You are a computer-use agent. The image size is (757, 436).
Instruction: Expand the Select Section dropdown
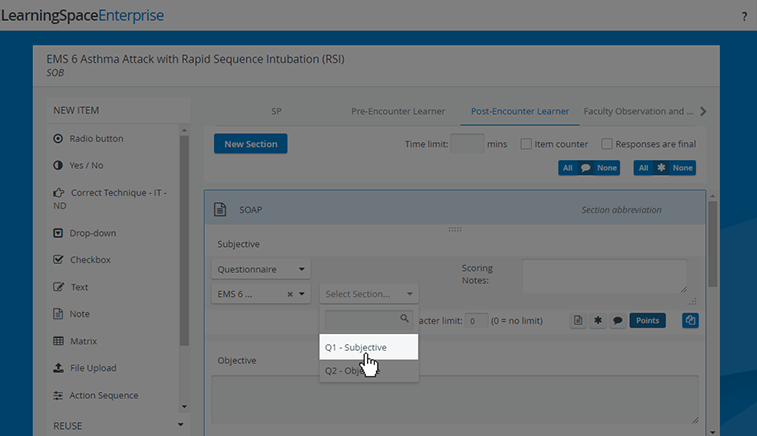[x=369, y=294]
